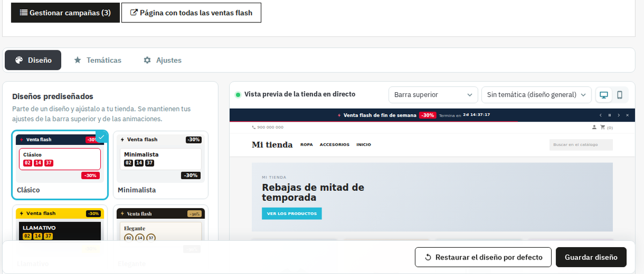Screen dimensions: 644x274
Task: Go to next flash bar slide
Action: [x=619, y=115]
